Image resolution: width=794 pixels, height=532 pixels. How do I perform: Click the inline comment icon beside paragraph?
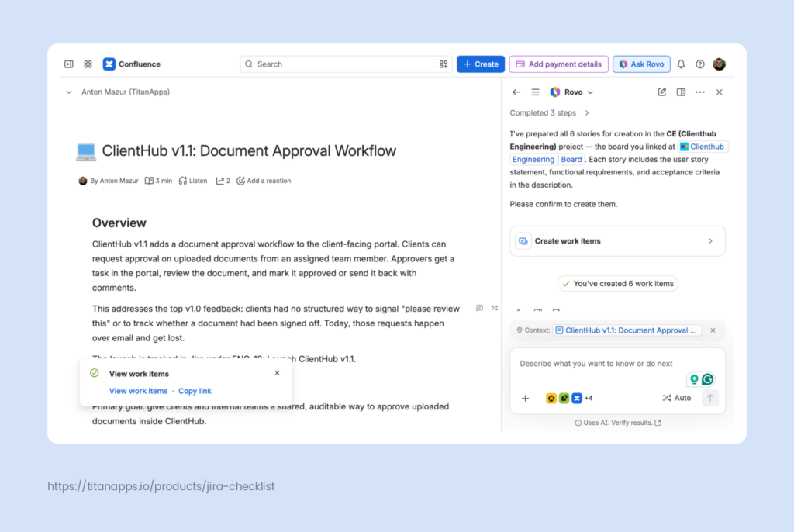click(x=479, y=308)
